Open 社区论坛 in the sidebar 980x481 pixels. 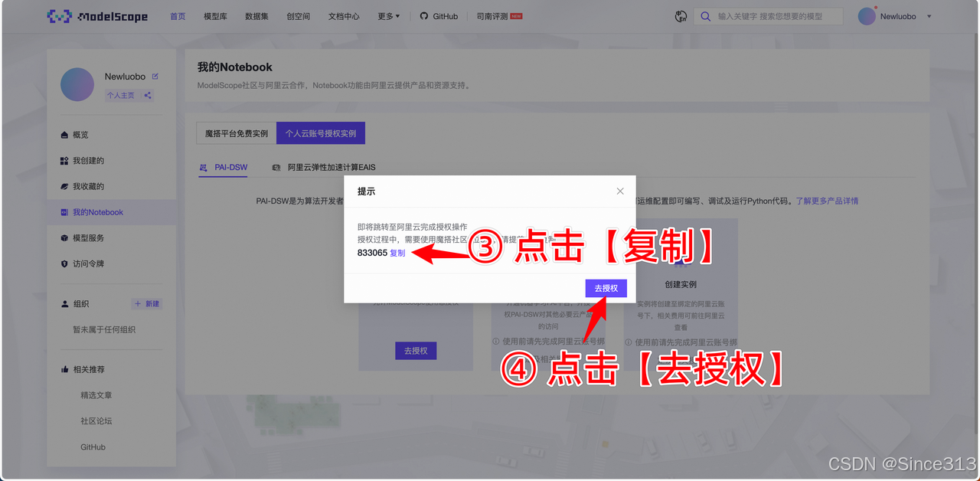pos(96,421)
